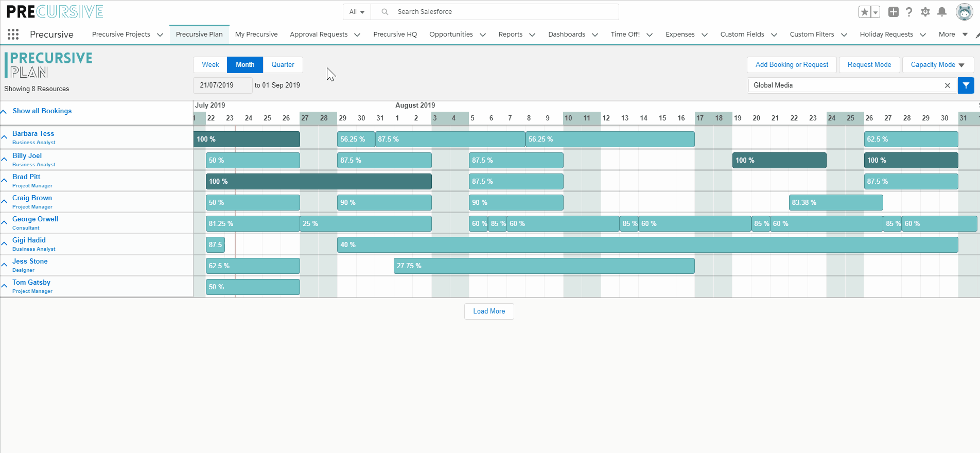This screenshot has height=453, width=980.
Task: Open Holiday Requests tab dropdown arrow
Action: 923,35
